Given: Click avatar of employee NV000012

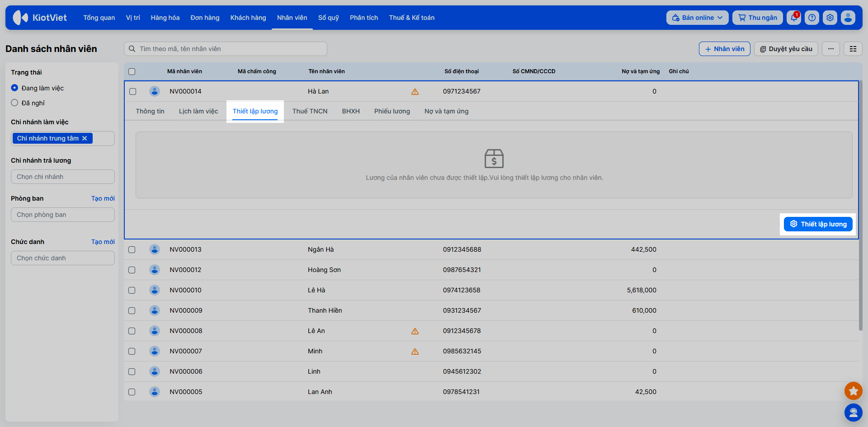Looking at the screenshot, I should 155,270.
